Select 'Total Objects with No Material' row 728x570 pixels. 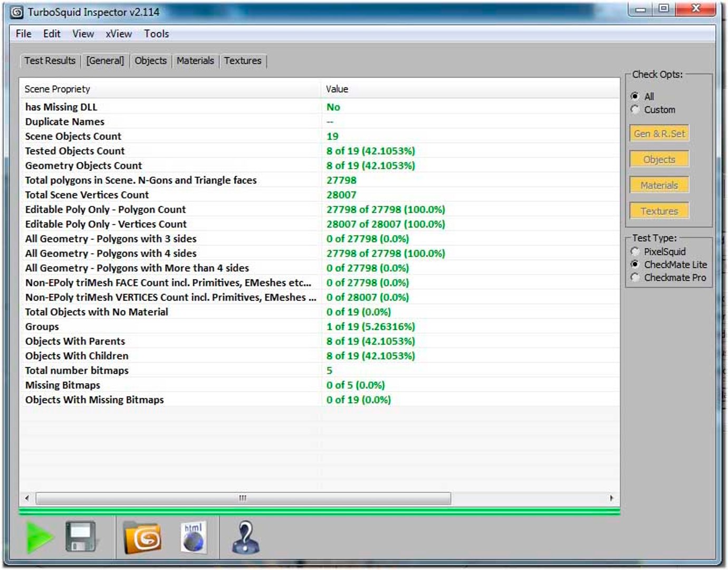point(320,312)
